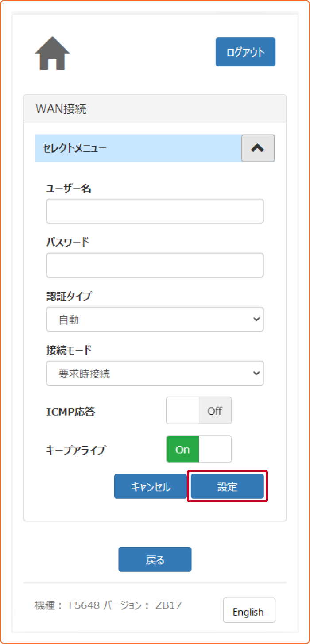Turn off the green On キープアライブ control
The image size is (310, 644).
click(x=182, y=449)
